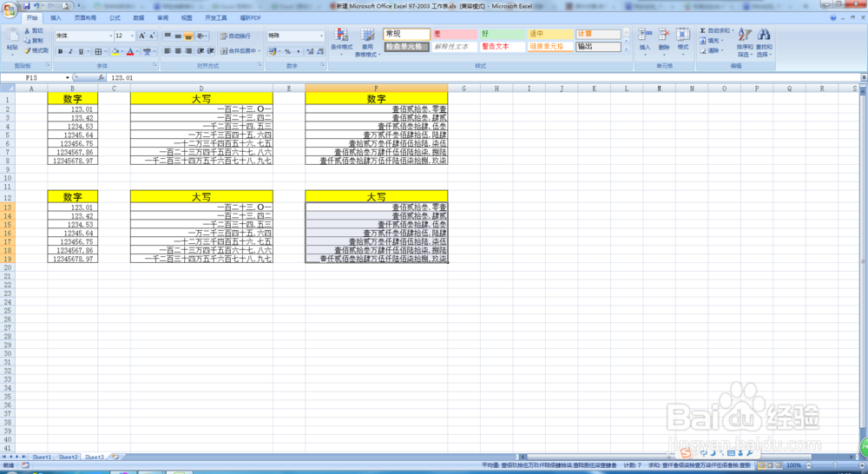Open Format as Table (套用表格格式)
This screenshot has width=868, height=474.
tap(367, 43)
